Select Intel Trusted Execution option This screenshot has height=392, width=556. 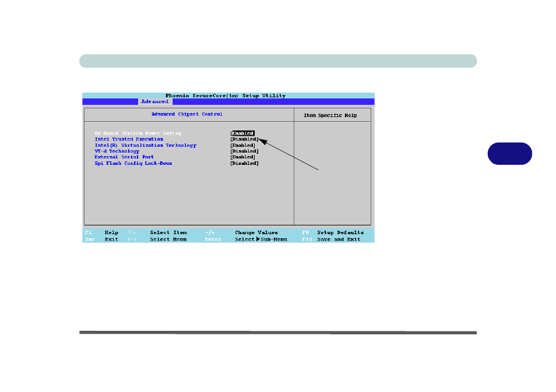(x=129, y=139)
